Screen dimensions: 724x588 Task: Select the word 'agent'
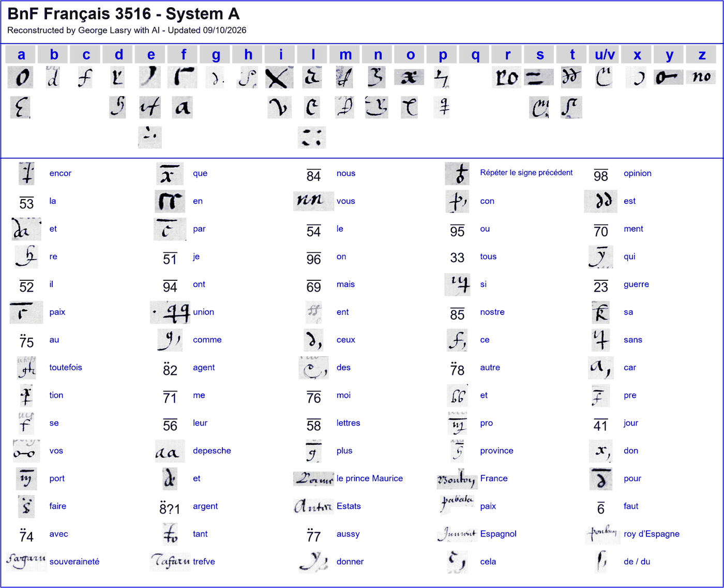pyautogui.click(x=204, y=368)
